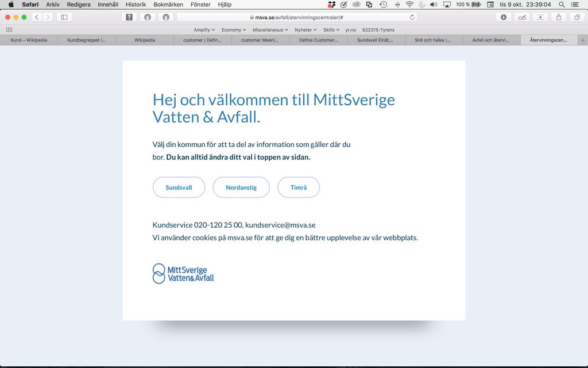This screenshot has width=588, height=368.
Task: Open the Fönster menu
Action: 200,5
